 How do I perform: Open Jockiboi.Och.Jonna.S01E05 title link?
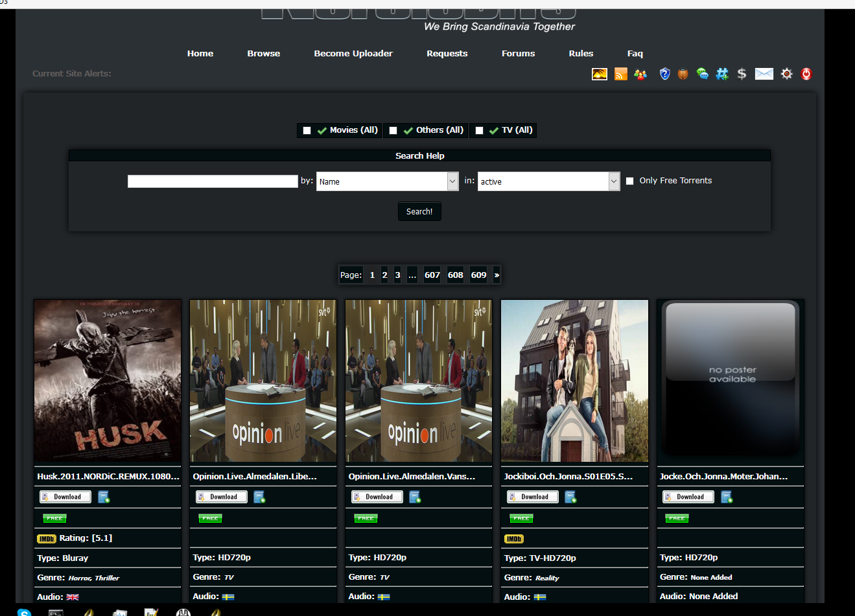coord(568,476)
